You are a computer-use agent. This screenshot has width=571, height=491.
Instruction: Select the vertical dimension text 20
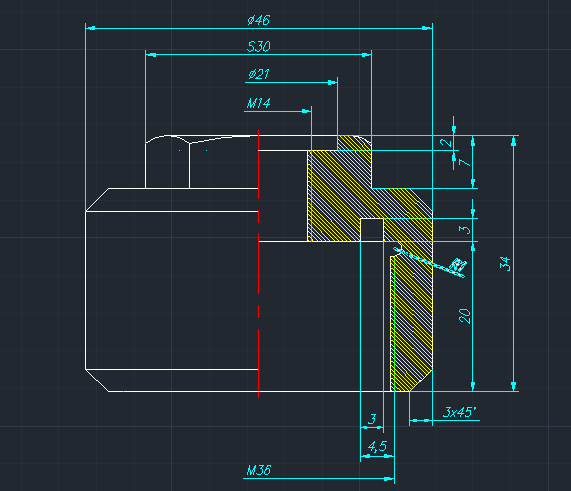(x=464, y=316)
